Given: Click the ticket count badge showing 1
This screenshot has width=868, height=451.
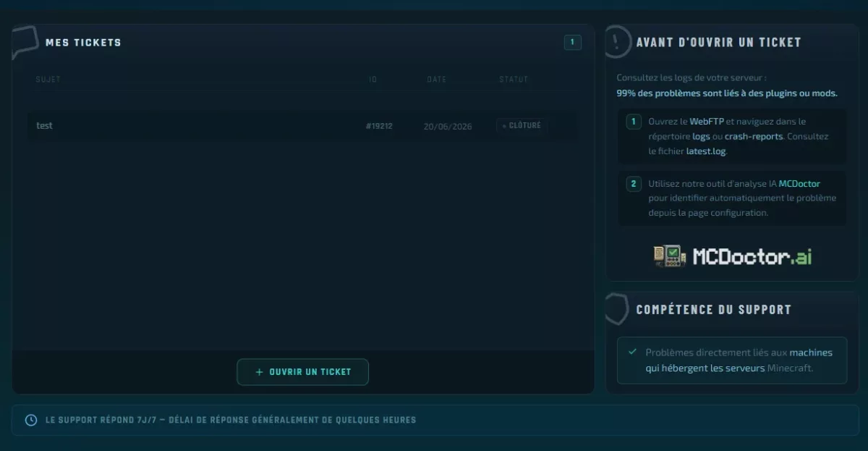Looking at the screenshot, I should click(x=572, y=43).
